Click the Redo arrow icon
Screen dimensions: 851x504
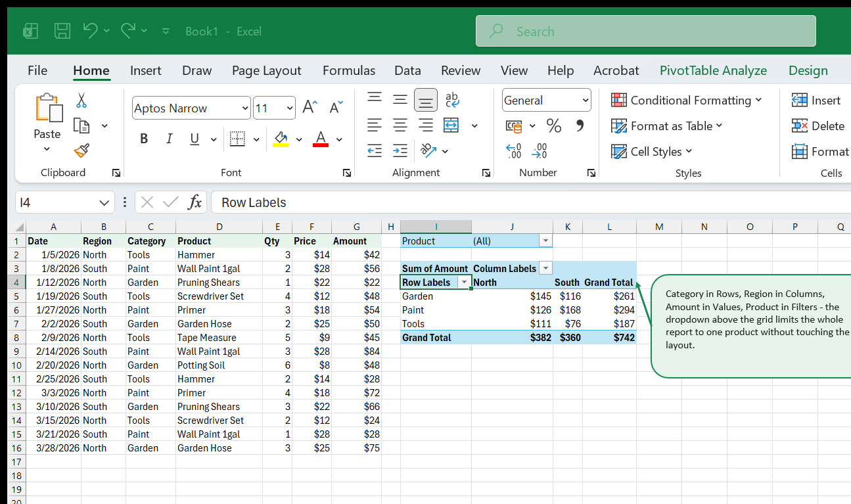pos(128,30)
